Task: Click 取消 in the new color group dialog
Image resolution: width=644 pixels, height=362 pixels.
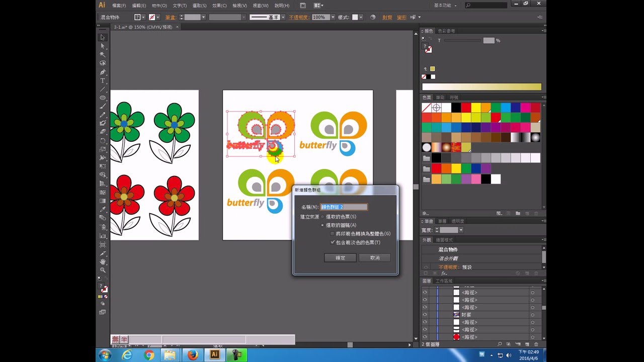Action: (x=375, y=258)
